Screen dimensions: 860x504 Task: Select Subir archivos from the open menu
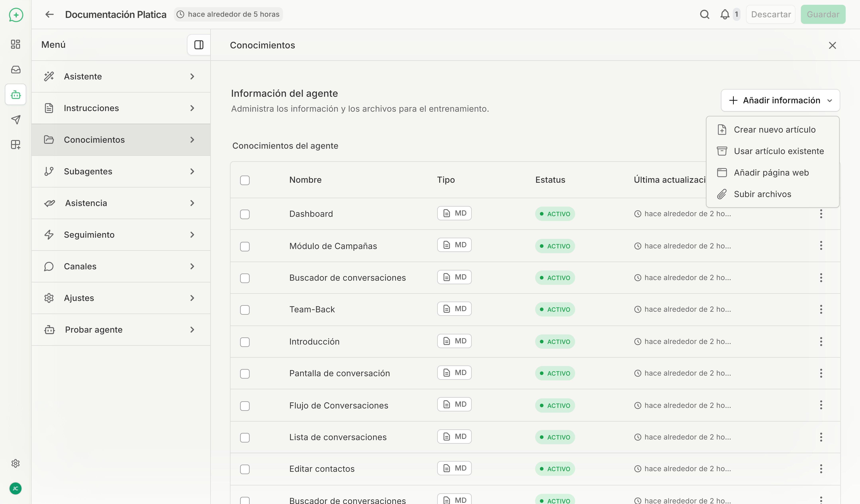[x=762, y=194]
